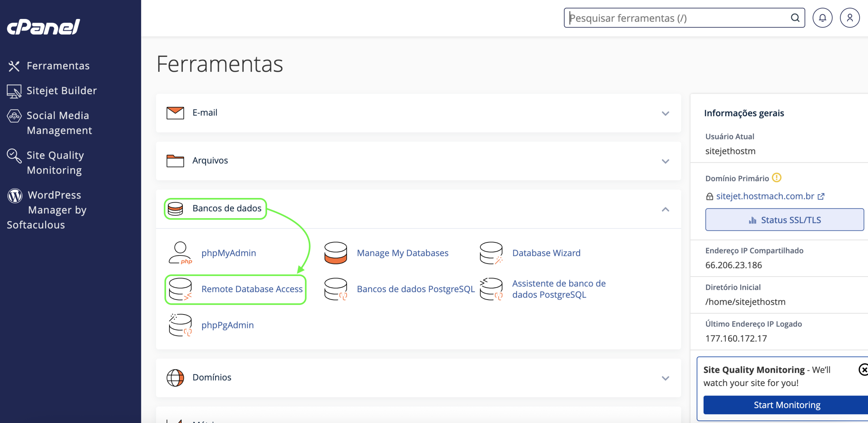Click the Ferramentas page heading
This screenshot has width=868, height=423.
220,64
